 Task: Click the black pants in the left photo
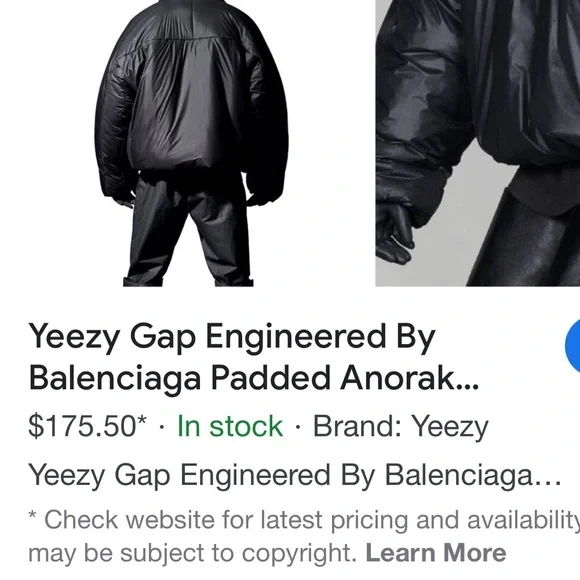click(x=188, y=231)
